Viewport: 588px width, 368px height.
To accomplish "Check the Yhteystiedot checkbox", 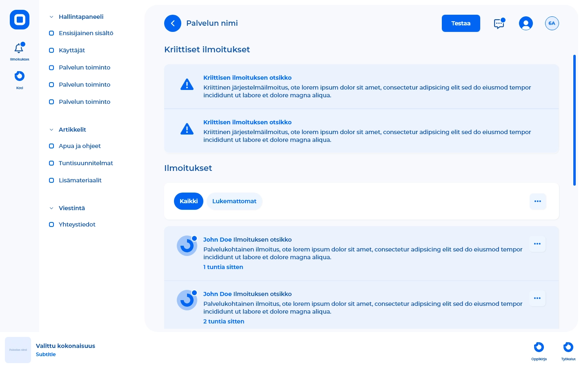I will pyautogui.click(x=51, y=224).
